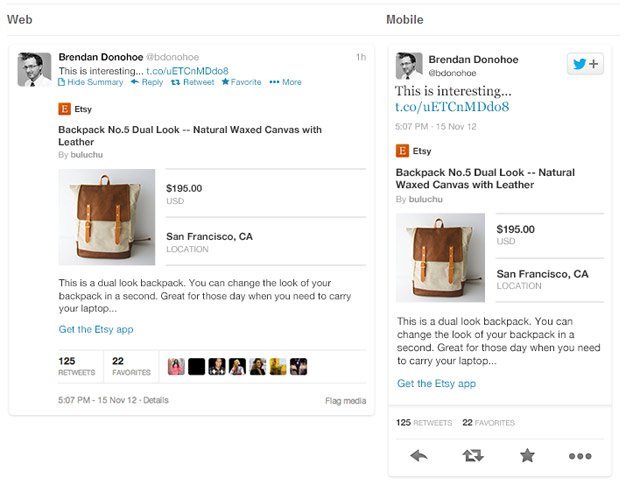Viewport: 640px width, 485px height.
Task: Collapse card with Hide Summary
Action: pyautogui.click(x=92, y=82)
